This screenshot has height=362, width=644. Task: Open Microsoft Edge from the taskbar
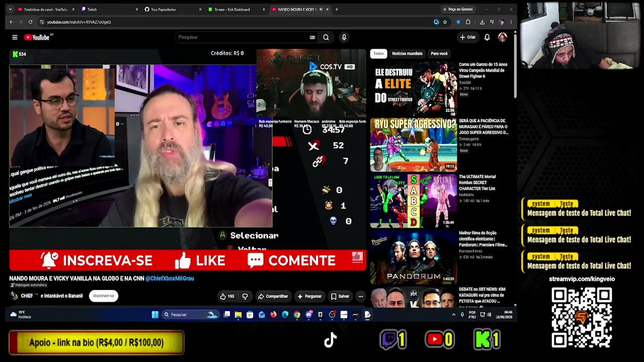(x=285, y=315)
